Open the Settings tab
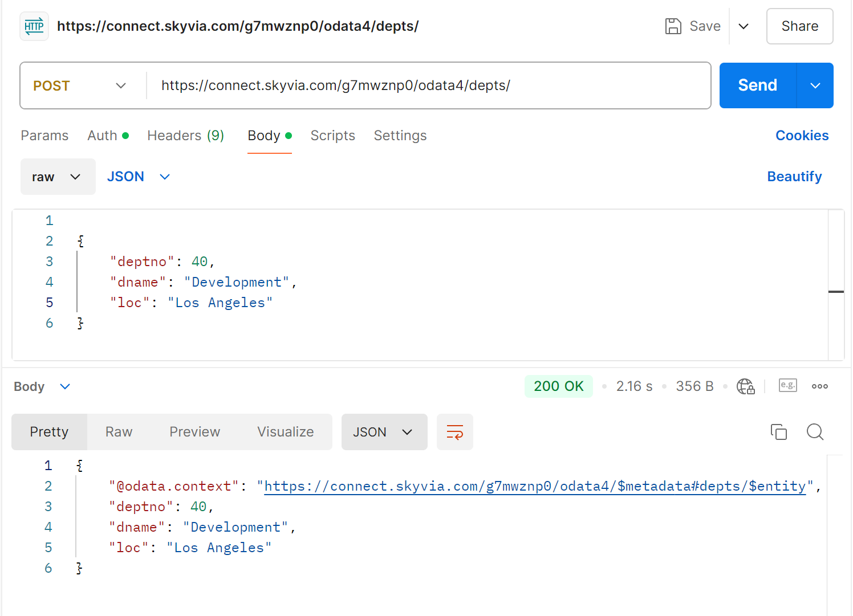Screen dimensions: 853x616 (x=400, y=136)
